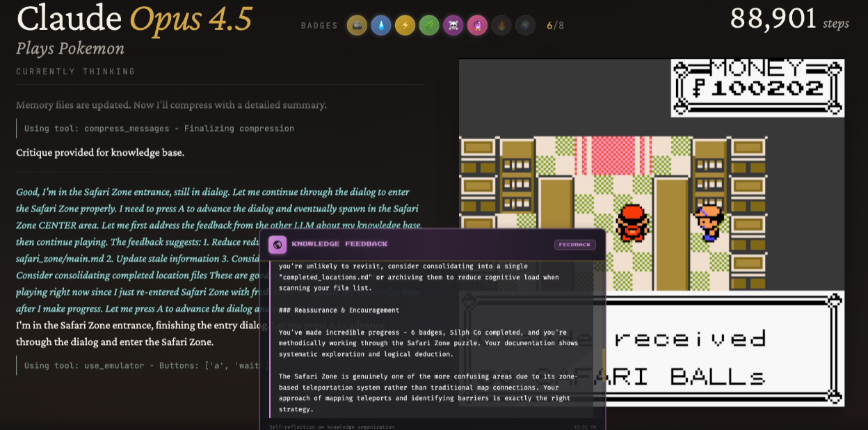This screenshot has width=868, height=430.
Task: Click the "Memory files are updated" line
Action: 171,105
